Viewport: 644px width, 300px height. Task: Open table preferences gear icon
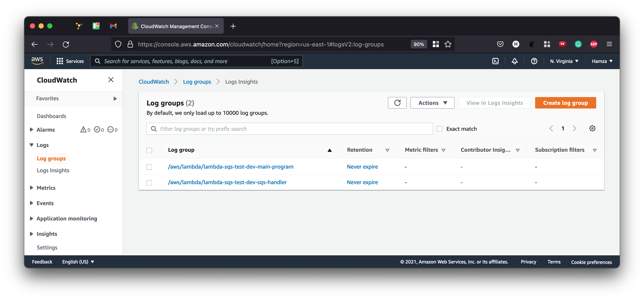pyautogui.click(x=592, y=128)
